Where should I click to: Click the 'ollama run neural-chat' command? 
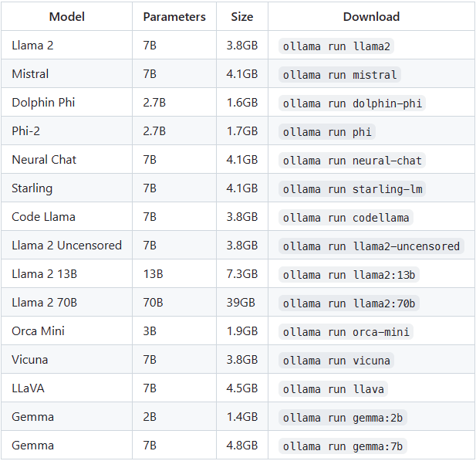pos(353,161)
